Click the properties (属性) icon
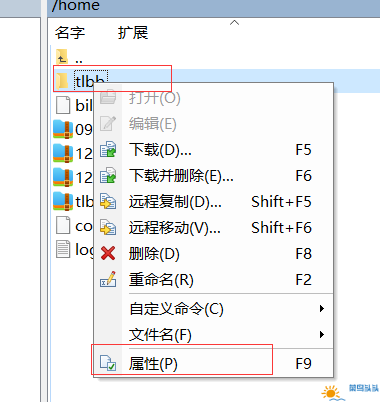 (108, 363)
